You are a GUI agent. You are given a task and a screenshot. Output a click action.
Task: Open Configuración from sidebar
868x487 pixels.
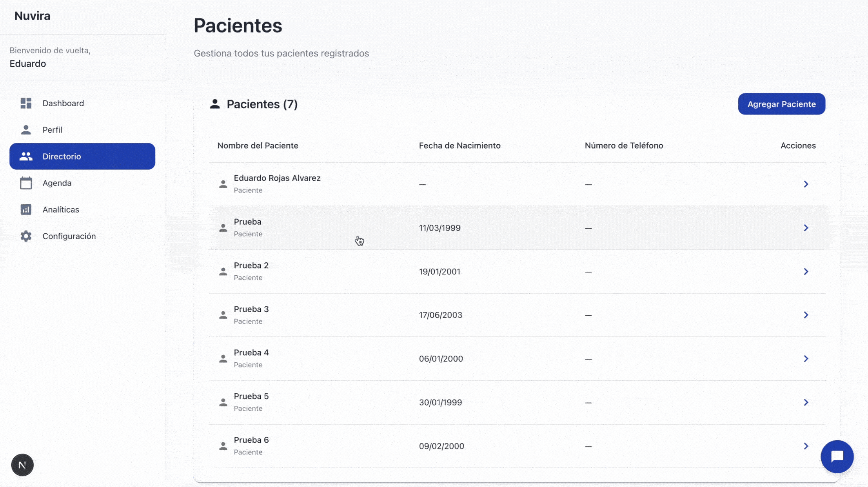[x=69, y=236]
